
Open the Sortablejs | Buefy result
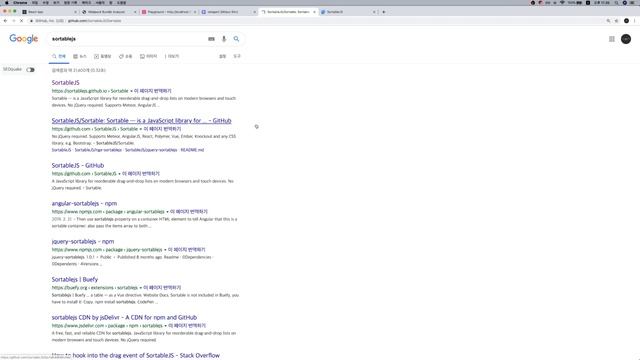tap(75, 279)
